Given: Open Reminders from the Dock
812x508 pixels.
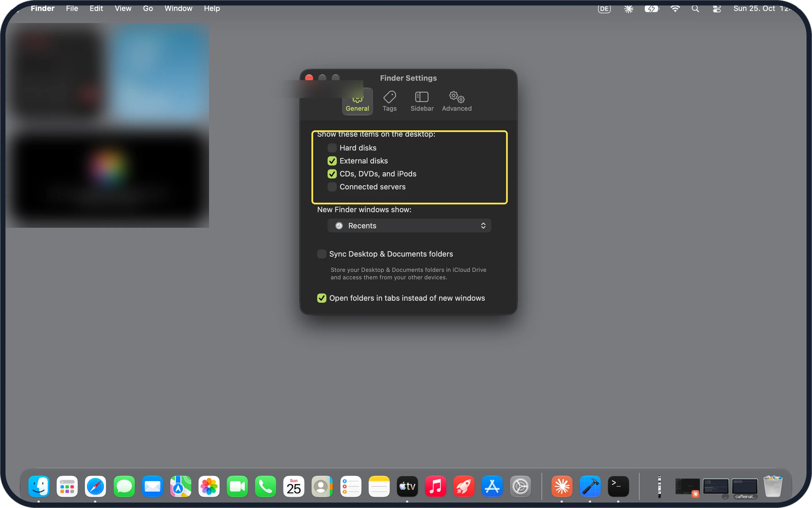Looking at the screenshot, I should tap(350, 486).
